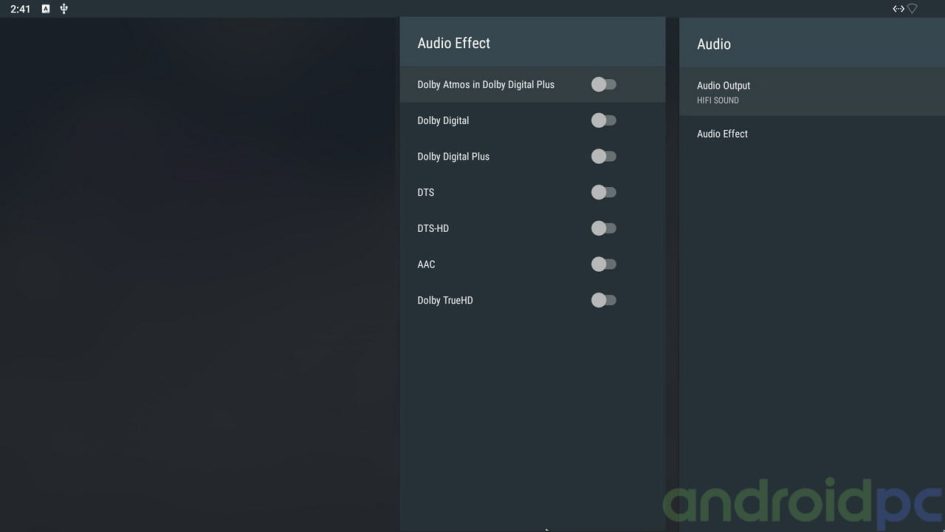Click the 'Dolby Atmos in Dolby Digital Plus' label
Viewport: 945px width, 532px height.
[x=486, y=84]
